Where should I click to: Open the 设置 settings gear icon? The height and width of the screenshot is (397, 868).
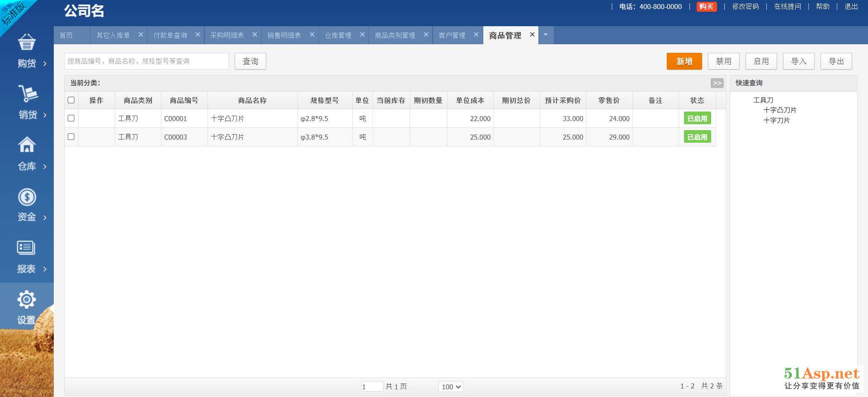[x=26, y=300]
